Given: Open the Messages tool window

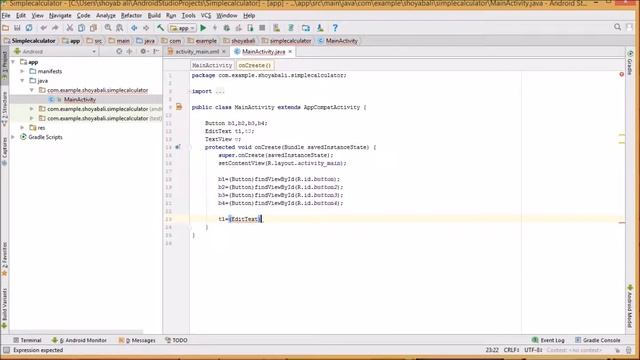Looking at the screenshot, I should pyautogui.click(x=137, y=340).
